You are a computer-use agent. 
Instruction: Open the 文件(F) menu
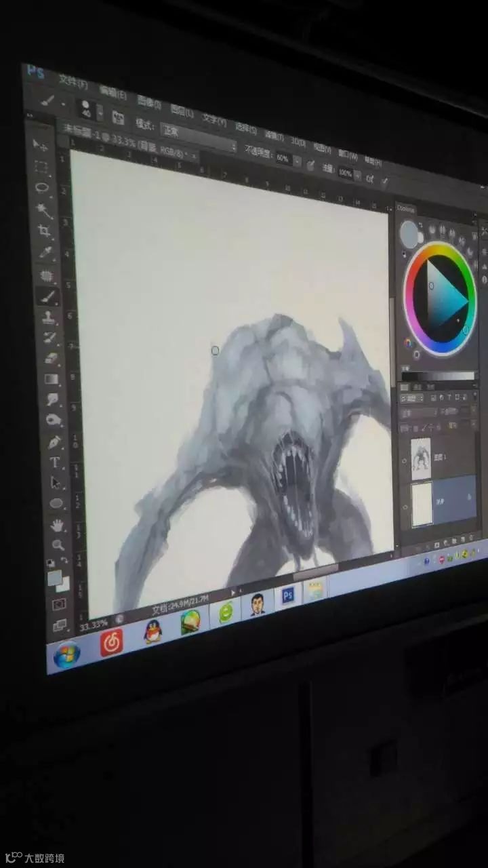click(73, 81)
